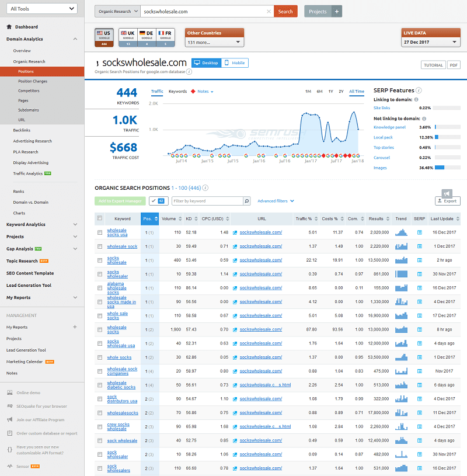This screenshot has height=476, width=467.
Task: Click the Export button
Action: pos(448,201)
